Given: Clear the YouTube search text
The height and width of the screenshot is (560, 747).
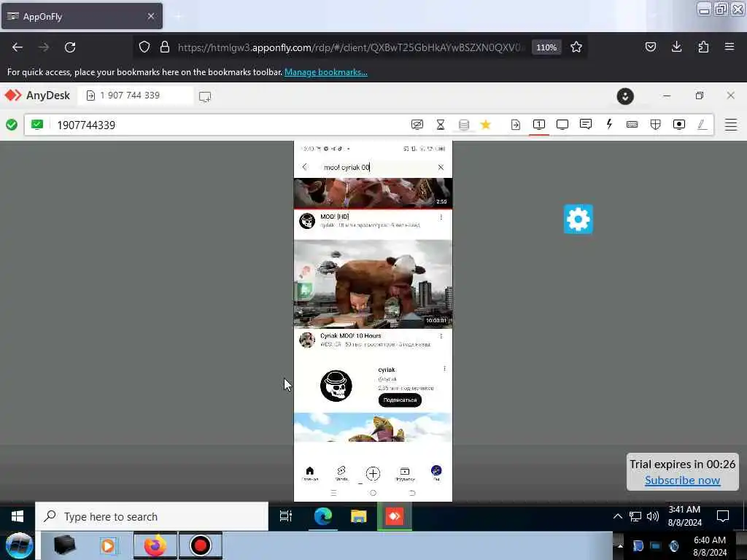Looking at the screenshot, I should pyautogui.click(x=441, y=167).
